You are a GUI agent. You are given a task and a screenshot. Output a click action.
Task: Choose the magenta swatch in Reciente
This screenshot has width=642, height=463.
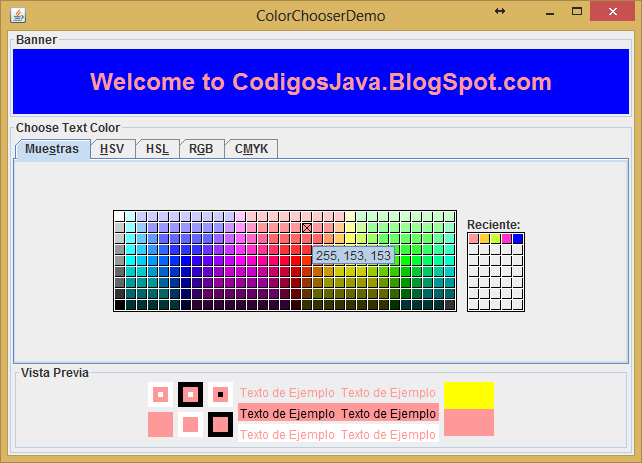coord(507,238)
